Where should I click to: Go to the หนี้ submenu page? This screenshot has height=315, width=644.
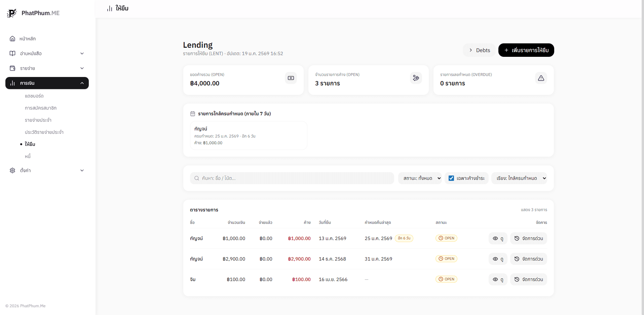tap(28, 156)
